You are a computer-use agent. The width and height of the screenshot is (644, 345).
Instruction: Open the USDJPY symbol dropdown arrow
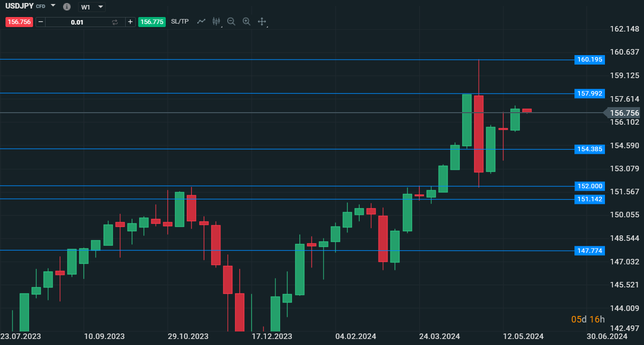tap(53, 6)
